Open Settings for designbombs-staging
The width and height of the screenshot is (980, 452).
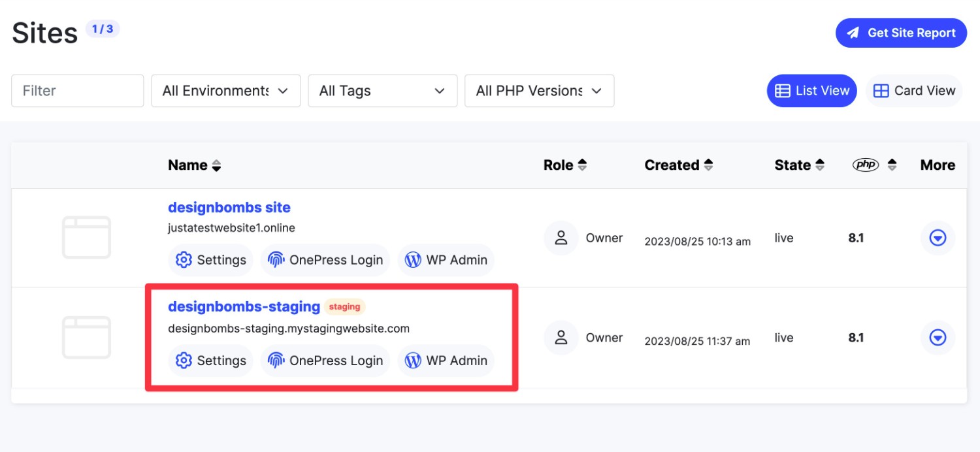(210, 361)
